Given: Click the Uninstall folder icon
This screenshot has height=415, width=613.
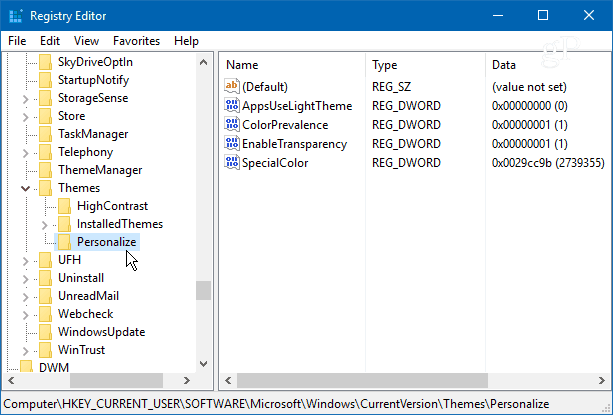Looking at the screenshot, I should pos(45,278).
